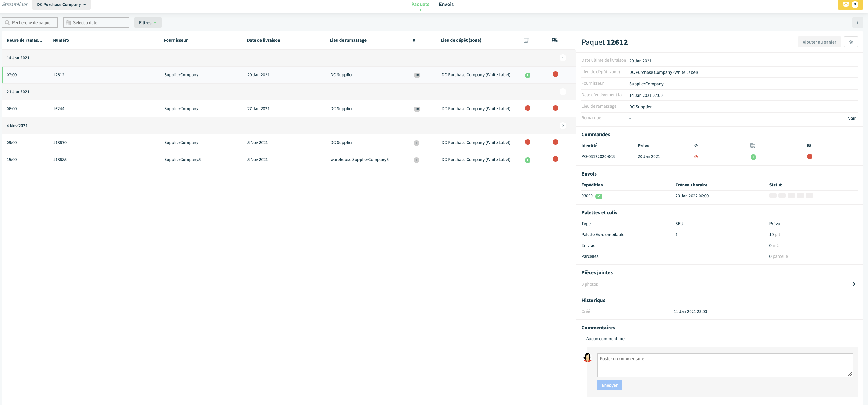The height and width of the screenshot is (405, 868).
Task: Collapse the 14 Jan 2021 group row
Action: (x=289, y=58)
